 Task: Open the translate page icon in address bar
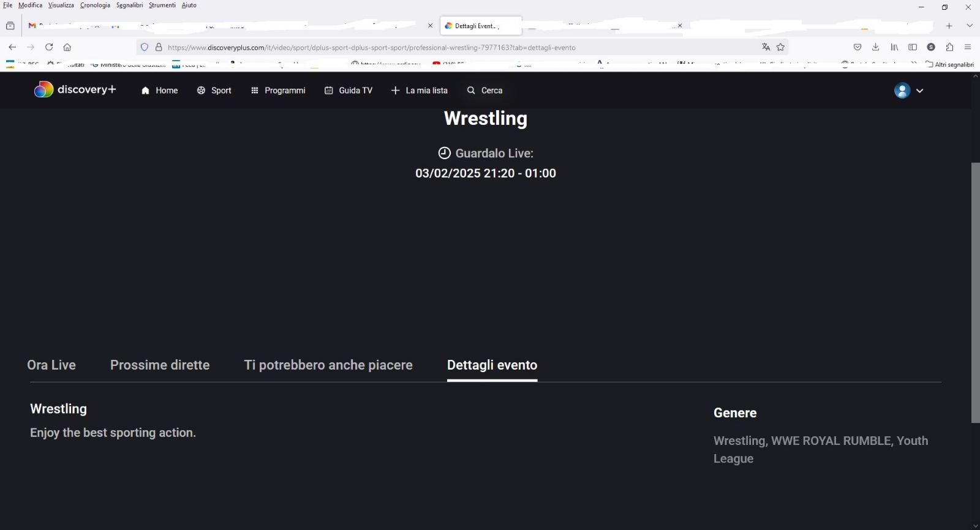tap(766, 47)
